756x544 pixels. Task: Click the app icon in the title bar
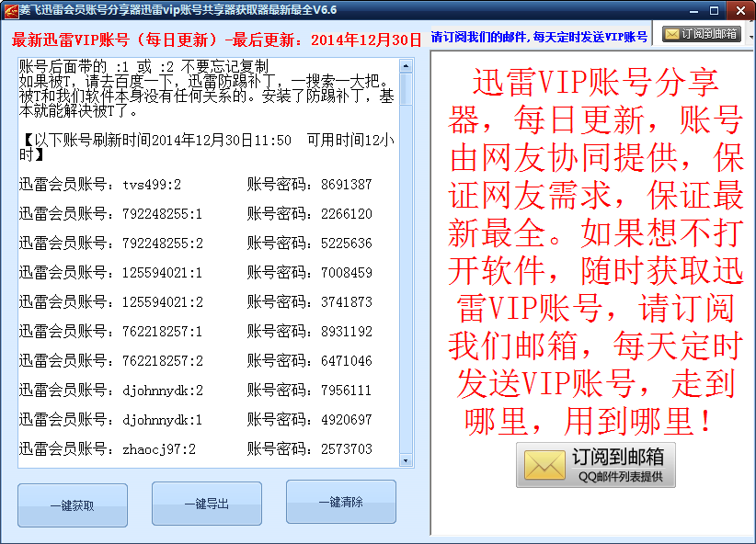point(11,10)
